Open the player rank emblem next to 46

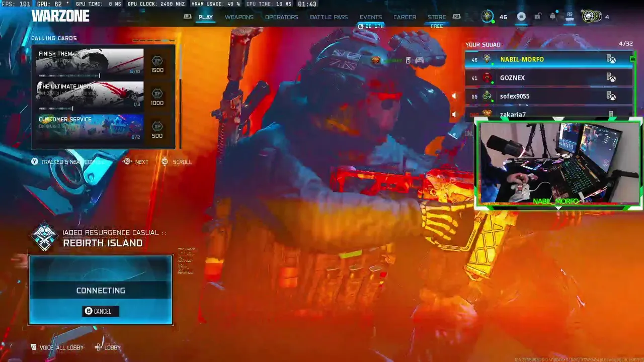coord(487,17)
